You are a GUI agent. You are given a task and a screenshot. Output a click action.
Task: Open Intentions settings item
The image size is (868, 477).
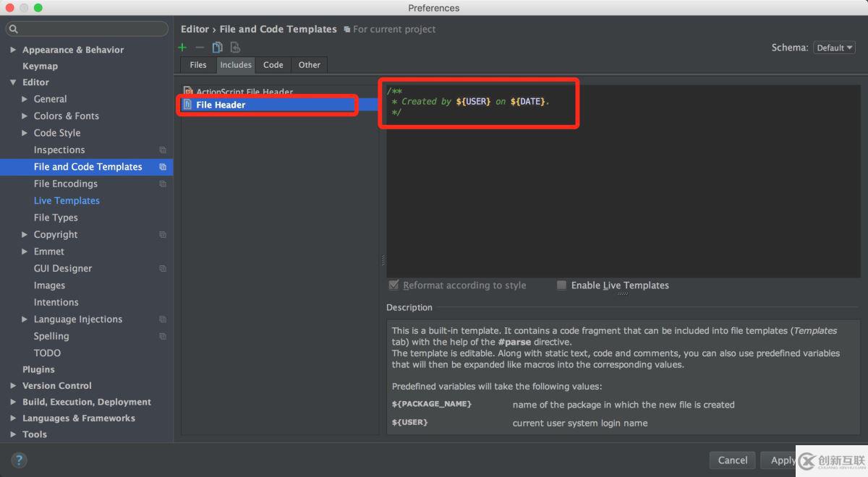56,303
